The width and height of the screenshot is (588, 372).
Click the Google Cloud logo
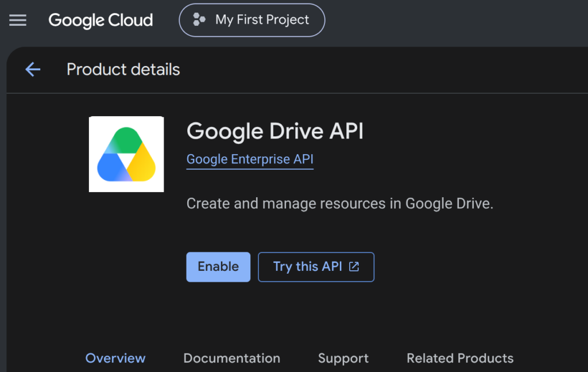(x=100, y=20)
